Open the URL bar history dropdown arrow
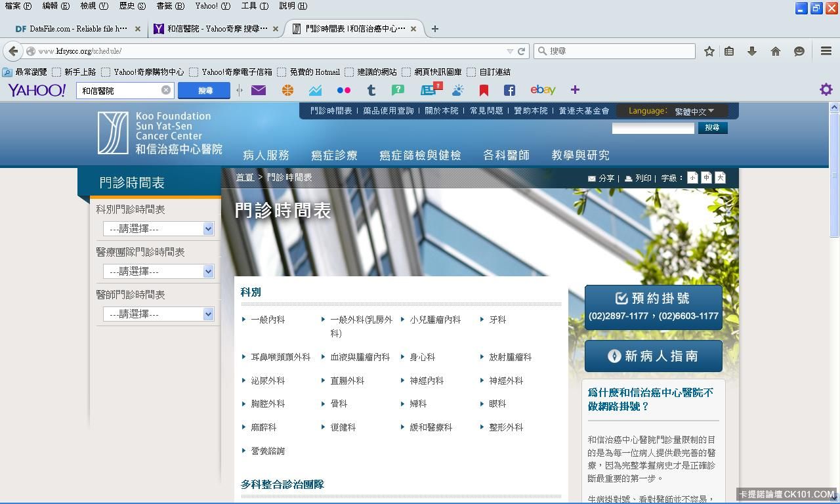Viewport: 840px width, 504px height. click(510, 51)
